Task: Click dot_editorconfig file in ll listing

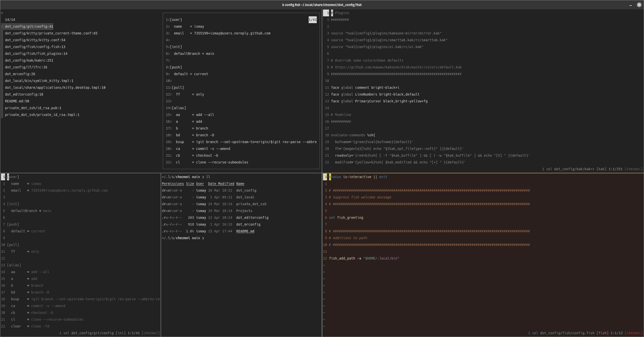Action: [252, 218]
